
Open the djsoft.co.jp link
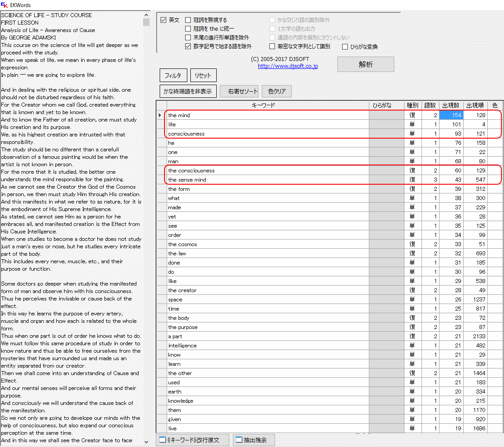[x=288, y=66]
